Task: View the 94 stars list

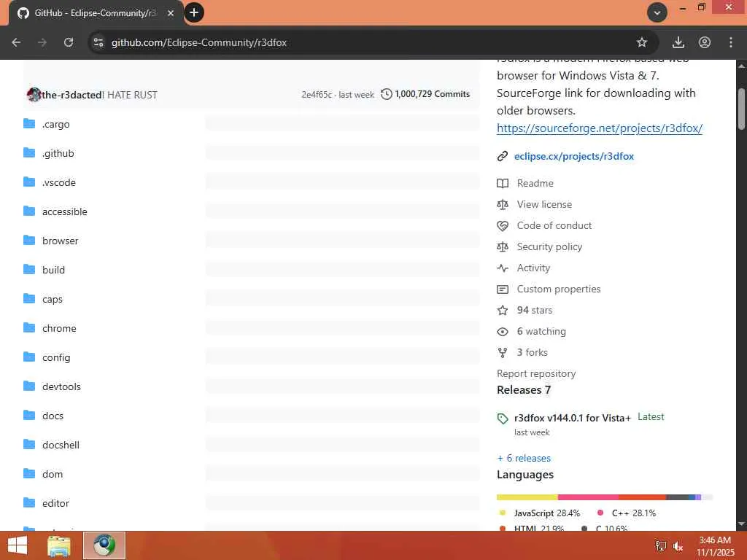Action: click(x=535, y=310)
